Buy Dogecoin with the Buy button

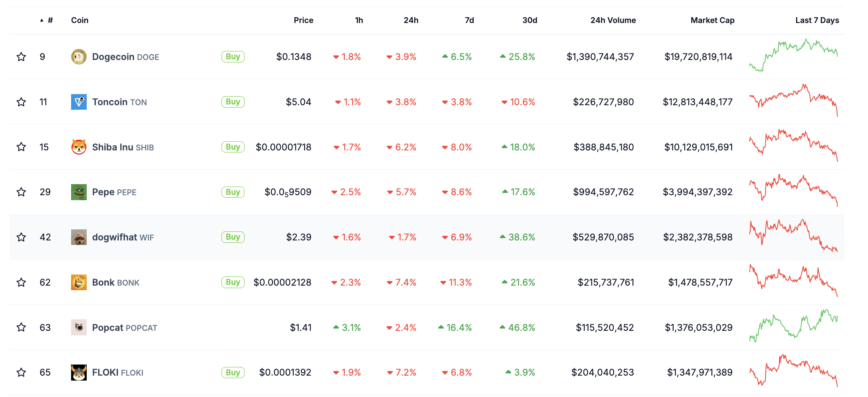click(233, 57)
